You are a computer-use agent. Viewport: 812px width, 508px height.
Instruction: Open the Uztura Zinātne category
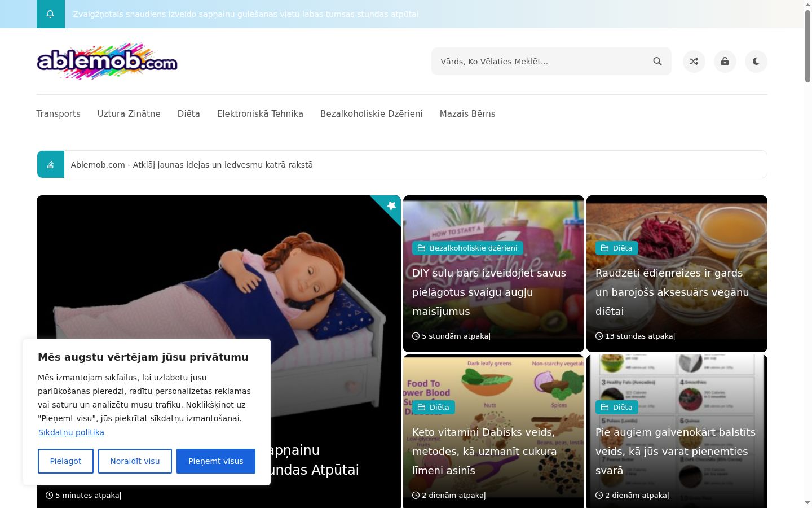(129, 114)
